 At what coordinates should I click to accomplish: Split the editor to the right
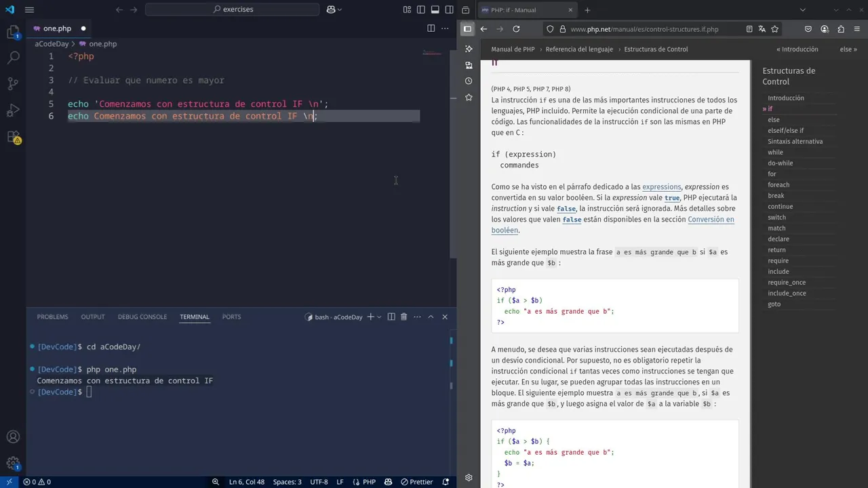[431, 28]
